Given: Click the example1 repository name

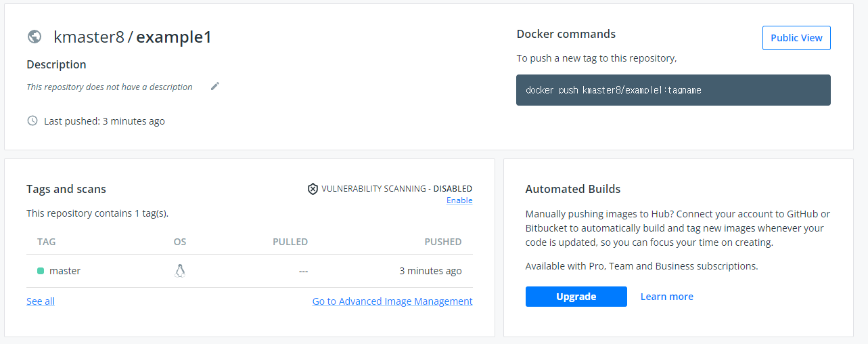Looking at the screenshot, I should [x=174, y=37].
